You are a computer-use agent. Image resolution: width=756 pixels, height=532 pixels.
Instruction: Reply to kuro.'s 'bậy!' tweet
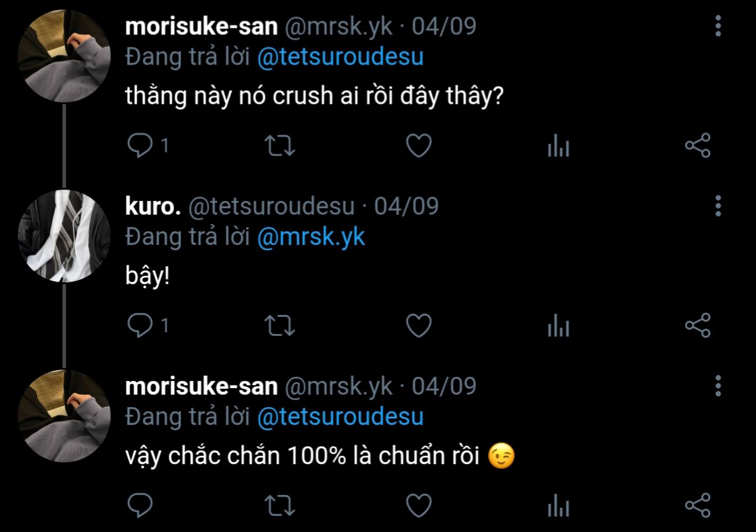pos(140,325)
